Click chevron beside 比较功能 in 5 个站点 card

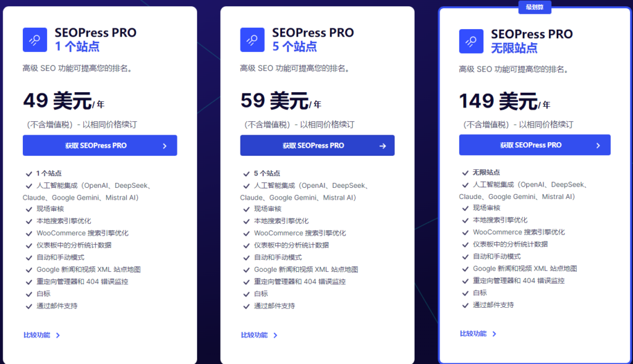[275, 336]
